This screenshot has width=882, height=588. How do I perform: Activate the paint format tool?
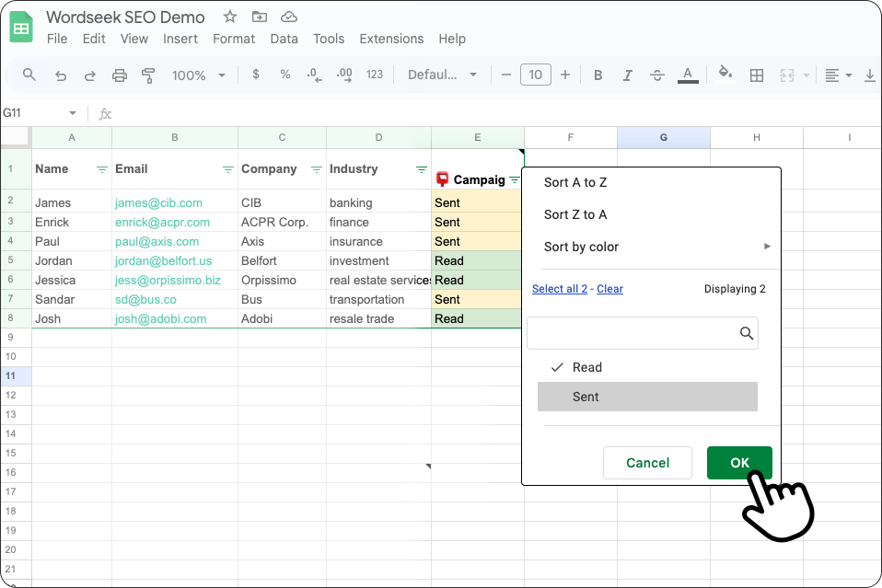click(148, 75)
